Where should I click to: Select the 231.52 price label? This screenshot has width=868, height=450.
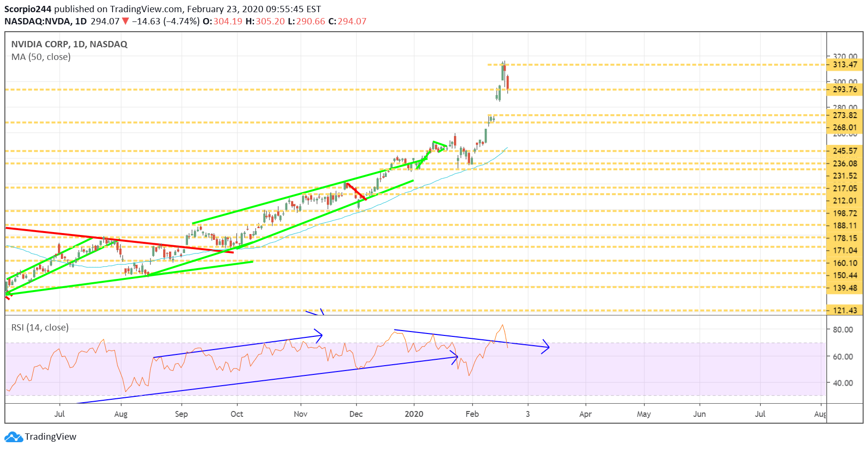845,176
